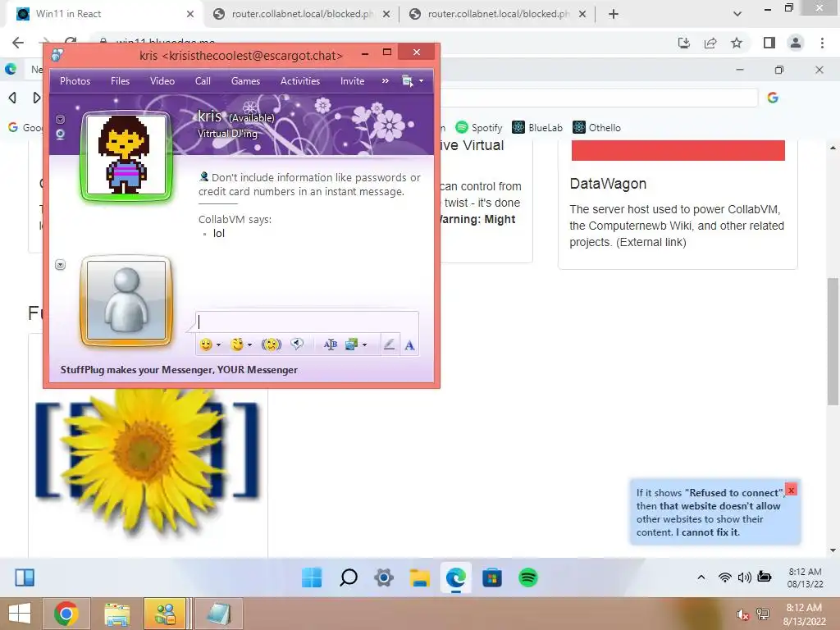This screenshot has height=630, width=840.
Task: Click Edge in the simulated taskbar
Action: (456, 577)
